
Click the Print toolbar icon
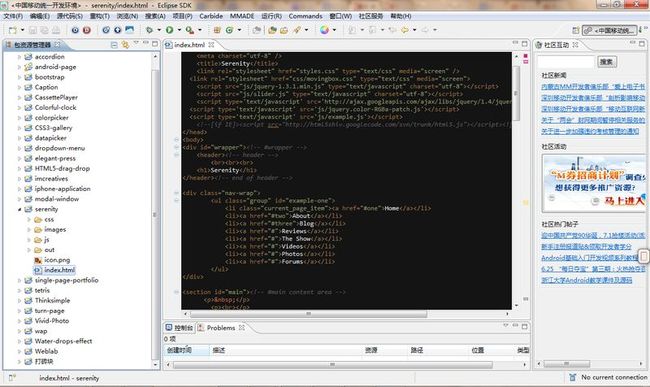(56, 30)
